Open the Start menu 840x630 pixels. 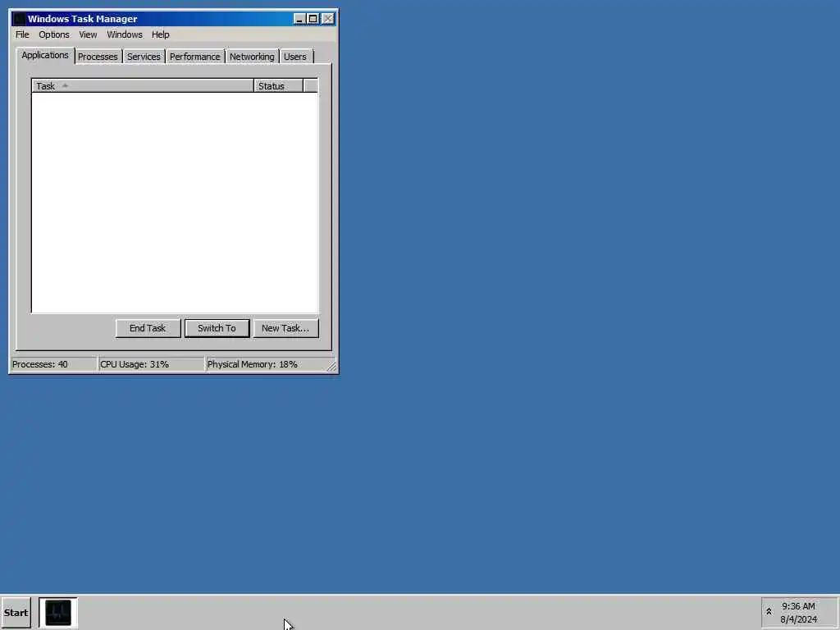(x=16, y=613)
